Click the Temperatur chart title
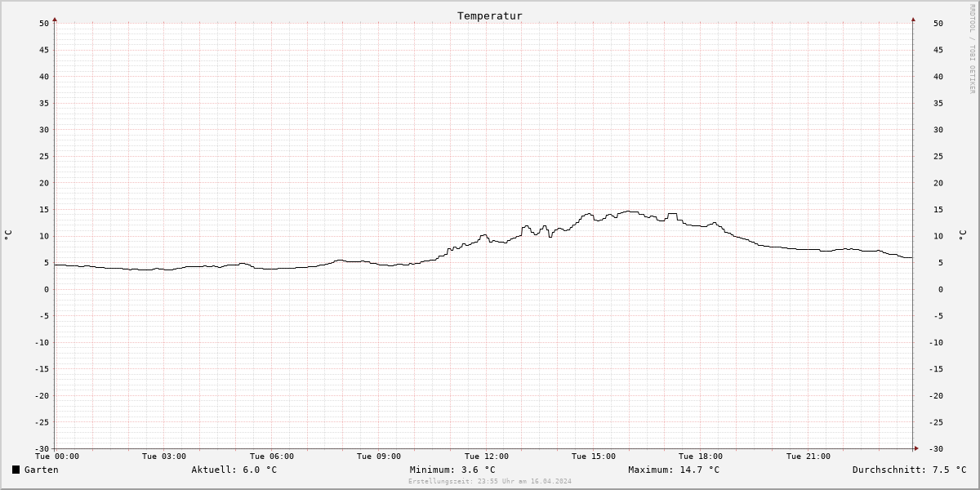Screen dimensions: 980x490 pyautogui.click(x=489, y=16)
